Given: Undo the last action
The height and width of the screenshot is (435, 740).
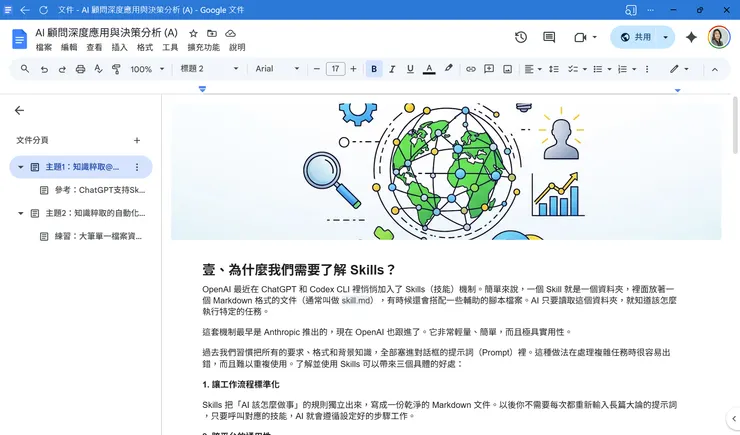Looking at the screenshot, I should [44, 69].
